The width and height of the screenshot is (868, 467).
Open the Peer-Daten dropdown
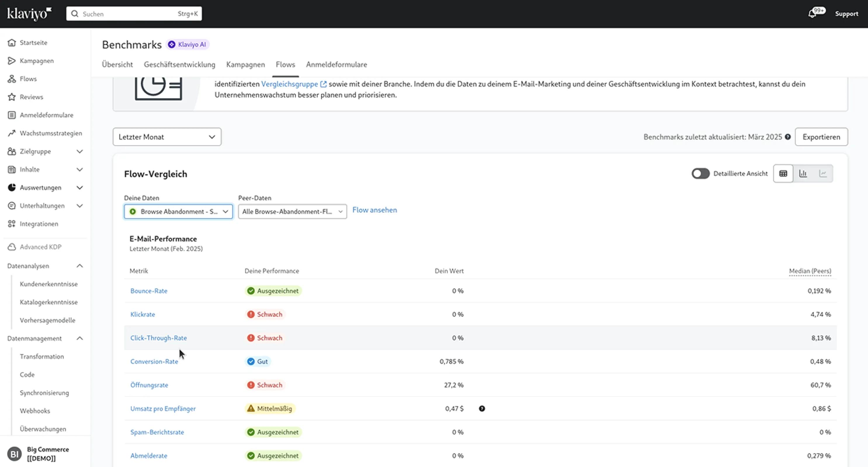click(x=292, y=212)
